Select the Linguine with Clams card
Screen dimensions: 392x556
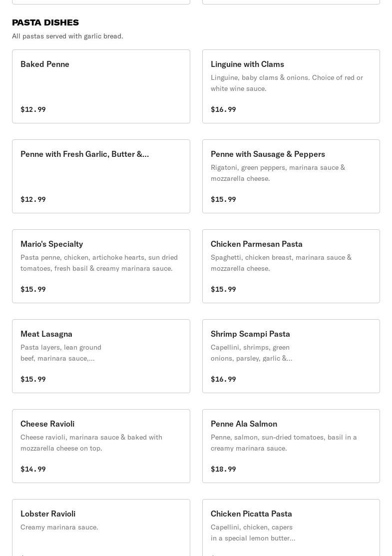pyautogui.click(x=291, y=86)
